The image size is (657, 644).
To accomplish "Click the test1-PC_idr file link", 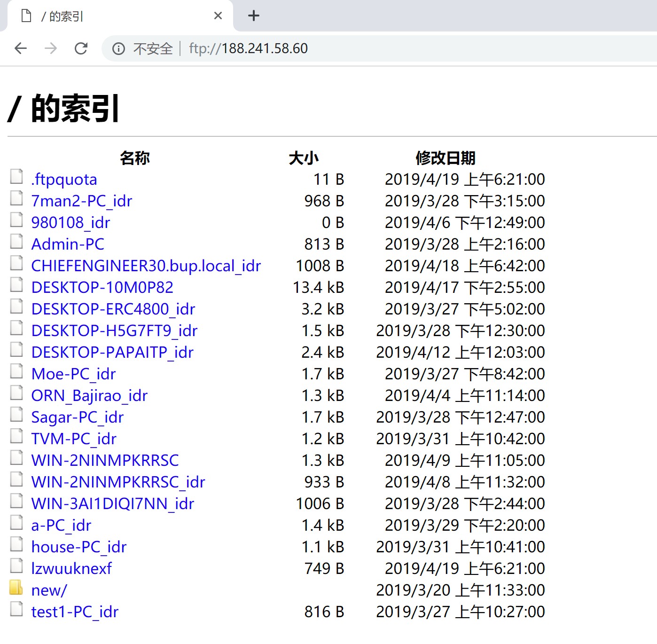I will click(75, 612).
